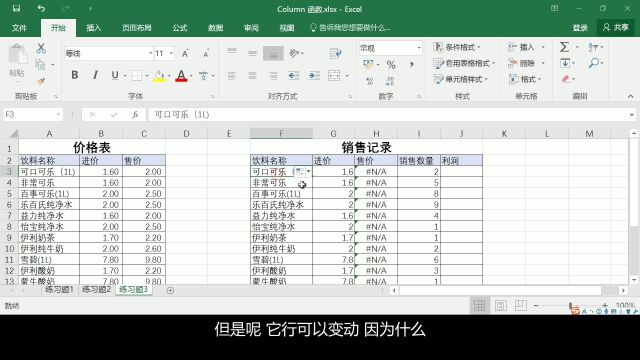Image resolution: width=640 pixels, height=360 pixels.
Task: Toggle Bold formatting
Action: [75, 75]
